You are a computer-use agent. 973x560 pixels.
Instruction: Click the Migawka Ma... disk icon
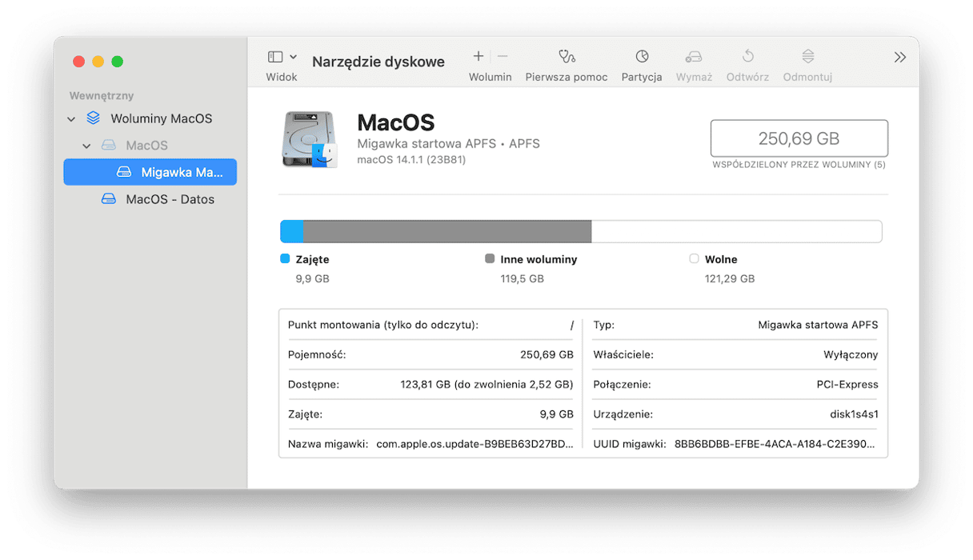124,172
